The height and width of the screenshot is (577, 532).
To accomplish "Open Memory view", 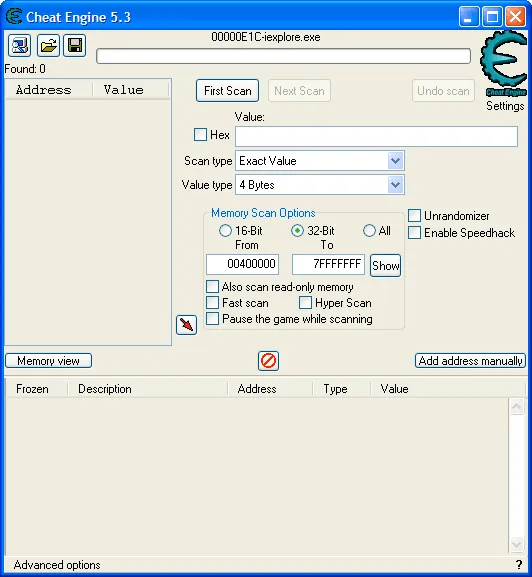I will click(x=49, y=361).
